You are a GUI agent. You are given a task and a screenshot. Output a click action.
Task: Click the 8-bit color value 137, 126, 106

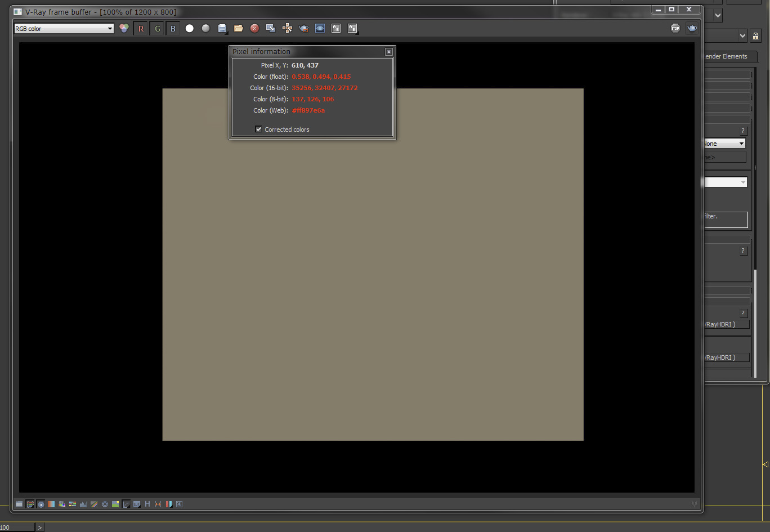coord(313,99)
